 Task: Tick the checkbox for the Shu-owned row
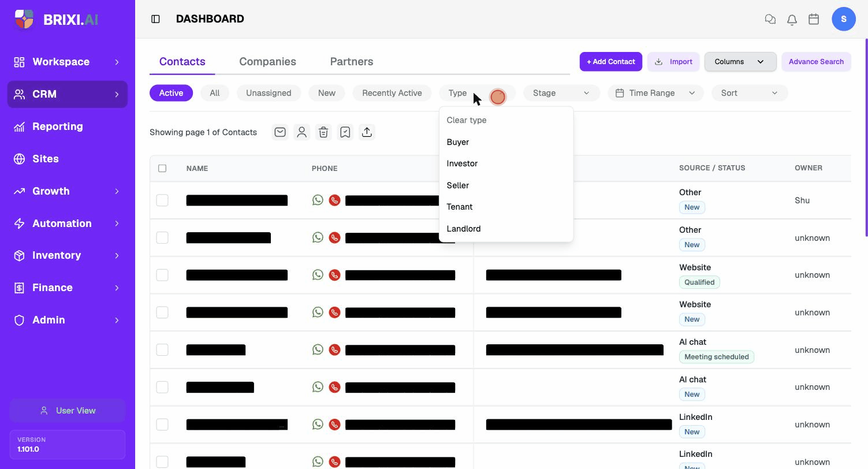[x=162, y=200]
